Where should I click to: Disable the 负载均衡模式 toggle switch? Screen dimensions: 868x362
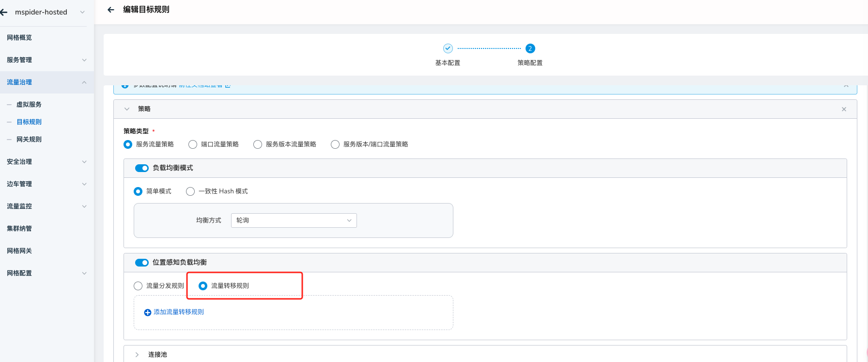pos(142,168)
